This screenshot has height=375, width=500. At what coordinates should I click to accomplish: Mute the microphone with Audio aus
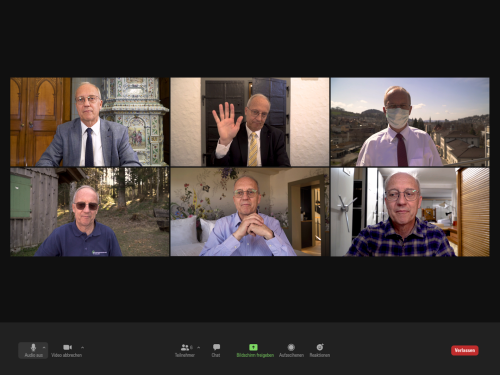click(x=33, y=350)
